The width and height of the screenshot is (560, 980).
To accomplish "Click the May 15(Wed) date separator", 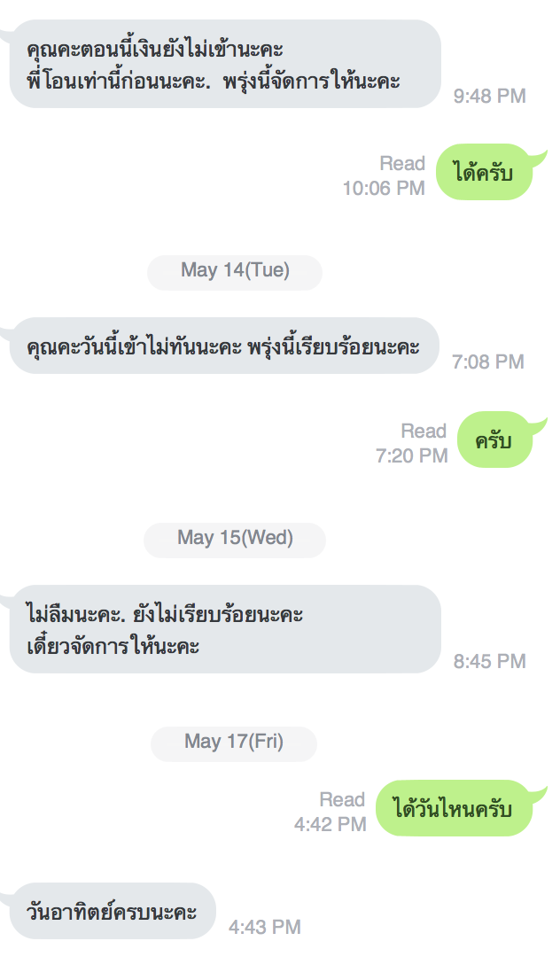I will (x=235, y=538).
